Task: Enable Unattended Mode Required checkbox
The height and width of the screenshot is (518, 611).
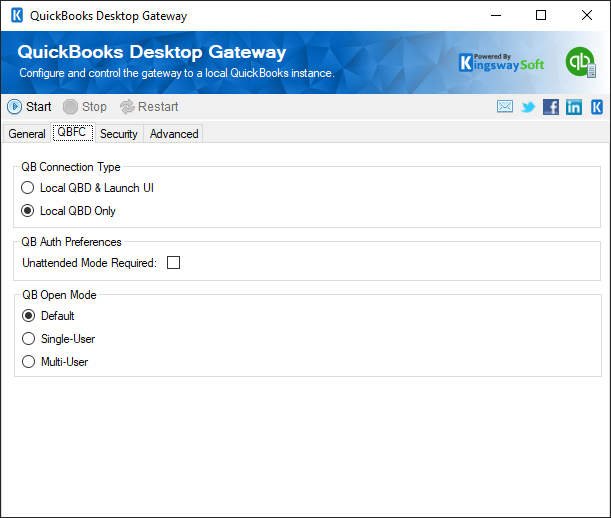Action: [173, 263]
